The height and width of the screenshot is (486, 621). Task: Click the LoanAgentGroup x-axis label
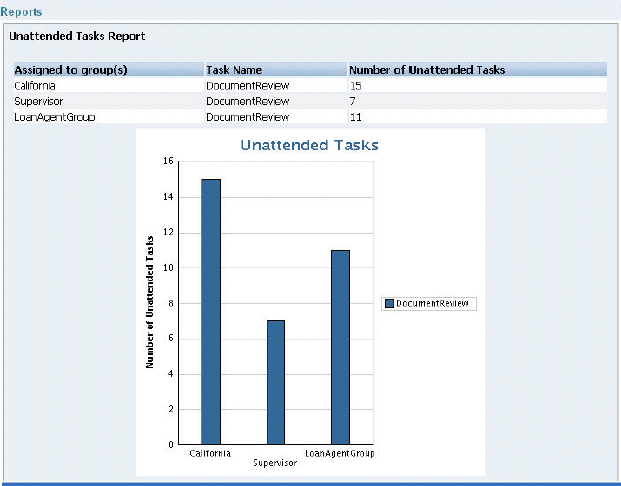click(339, 453)
